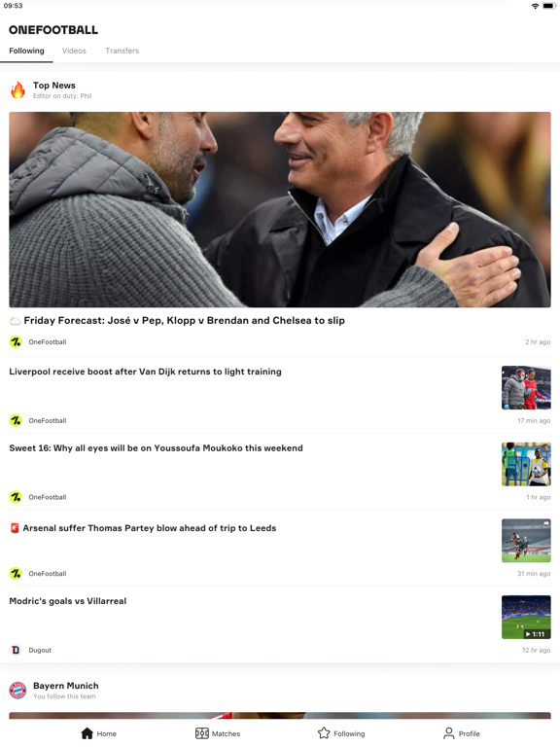Screen dimensions: 560x747
Task: Tap the Van Dijk training thumbnail
Action: [x=526, y=387]
